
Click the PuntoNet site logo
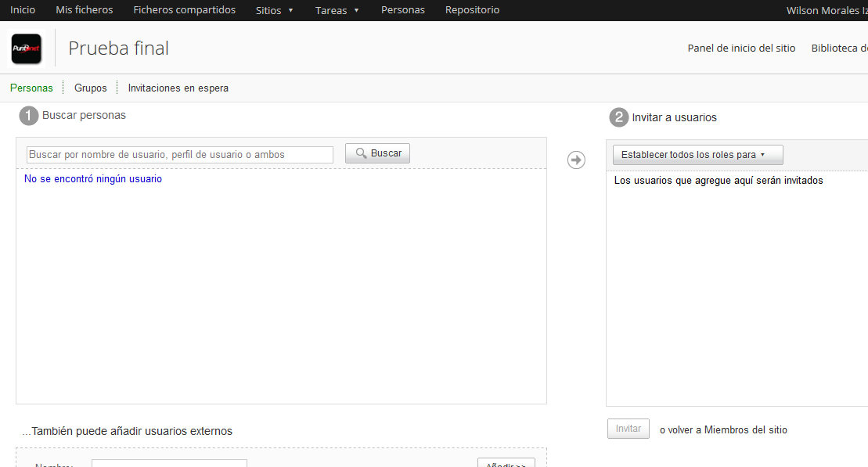[x=27, y=48]
